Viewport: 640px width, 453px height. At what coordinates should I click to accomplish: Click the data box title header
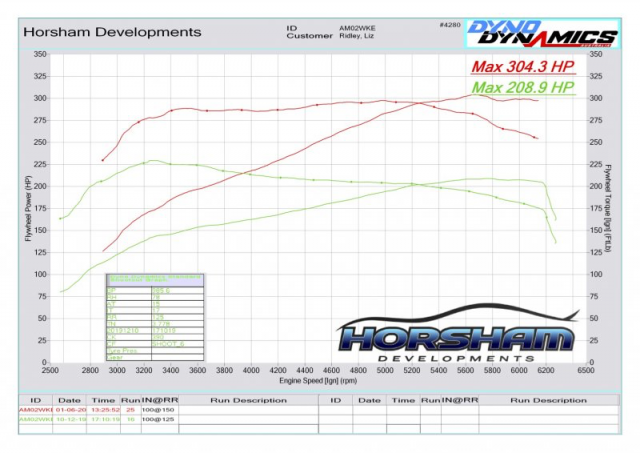point(153,278)
